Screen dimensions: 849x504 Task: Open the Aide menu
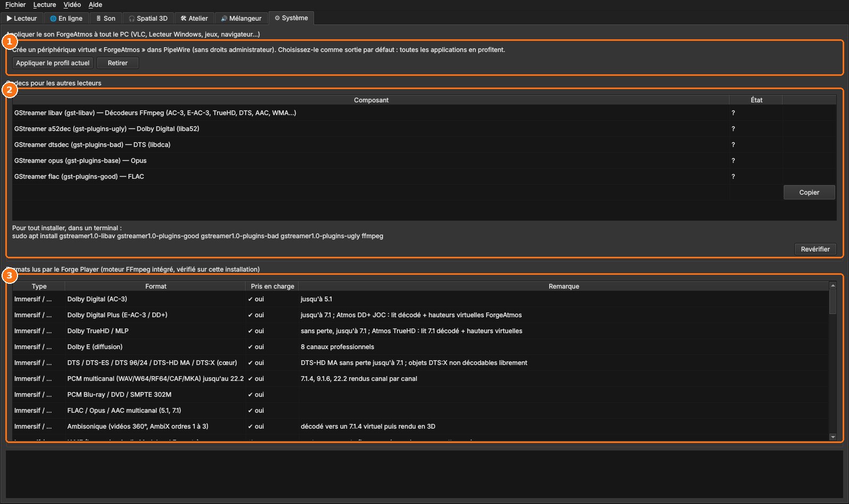click(x=96, y=5)
